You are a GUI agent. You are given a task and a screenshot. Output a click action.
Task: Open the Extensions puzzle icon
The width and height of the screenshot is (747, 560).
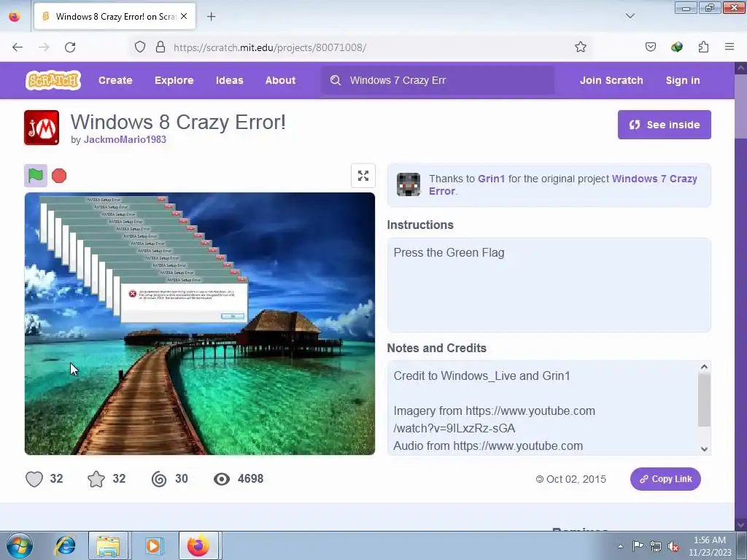coord(703,47)
